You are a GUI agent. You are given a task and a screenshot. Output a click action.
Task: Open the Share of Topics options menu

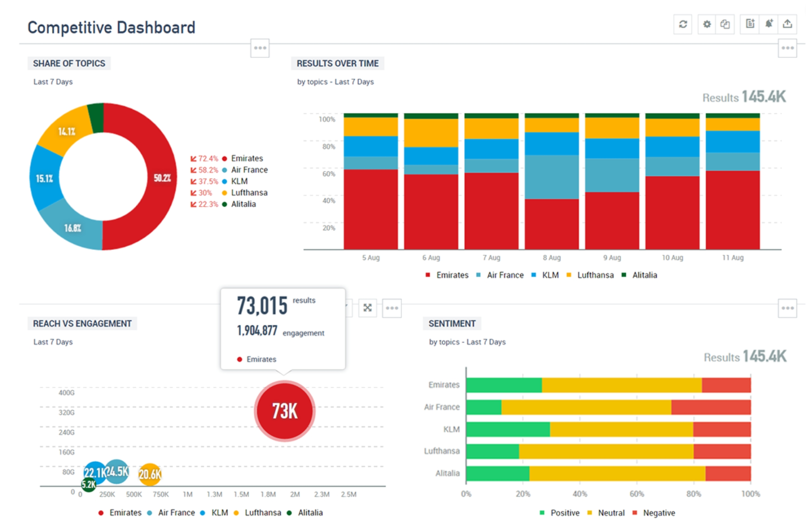coord(260,48)
